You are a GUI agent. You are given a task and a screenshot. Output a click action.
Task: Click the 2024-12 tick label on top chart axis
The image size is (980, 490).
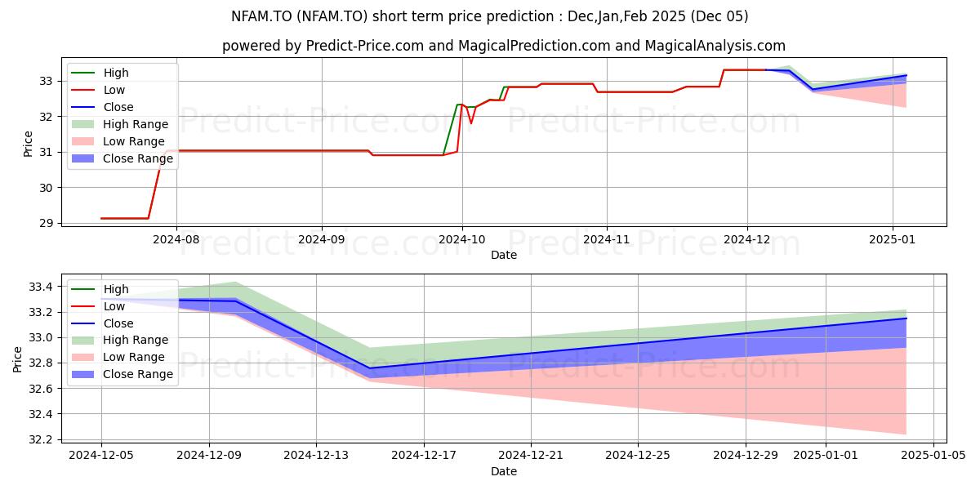pos(747,241)
